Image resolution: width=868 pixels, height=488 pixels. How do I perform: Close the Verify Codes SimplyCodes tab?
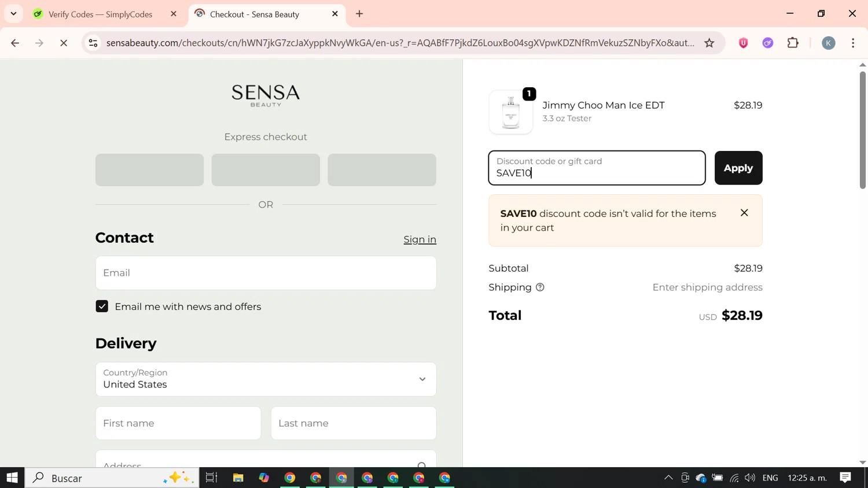(174, 14)
